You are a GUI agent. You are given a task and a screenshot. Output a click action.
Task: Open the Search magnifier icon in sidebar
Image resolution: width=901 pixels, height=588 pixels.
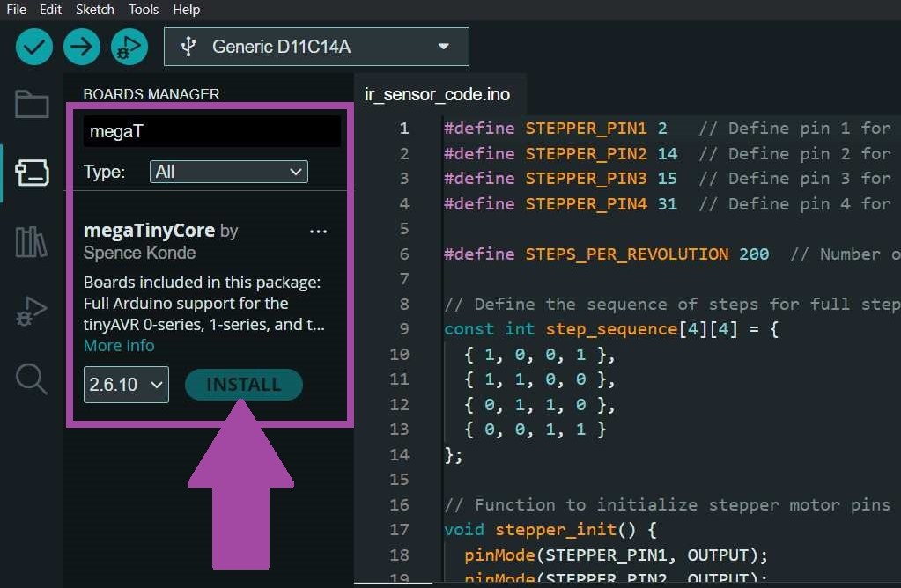(x=32, y=379)
